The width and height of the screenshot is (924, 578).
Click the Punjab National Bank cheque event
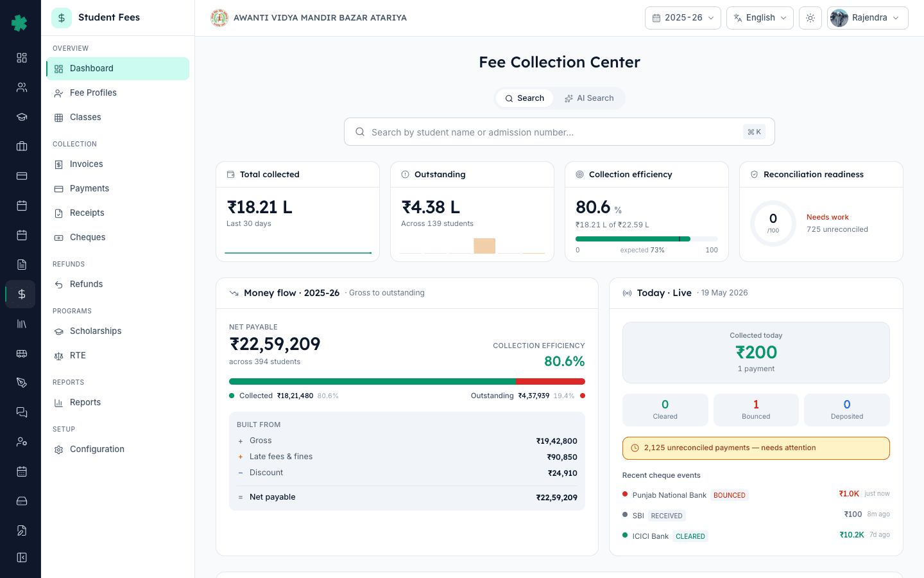pos(756,495)
